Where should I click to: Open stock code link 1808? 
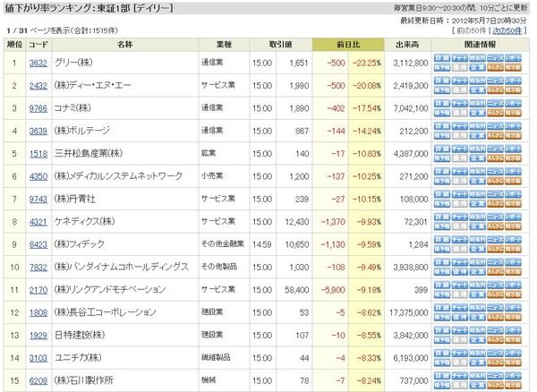pyautogui.click(x=38, y=312)
